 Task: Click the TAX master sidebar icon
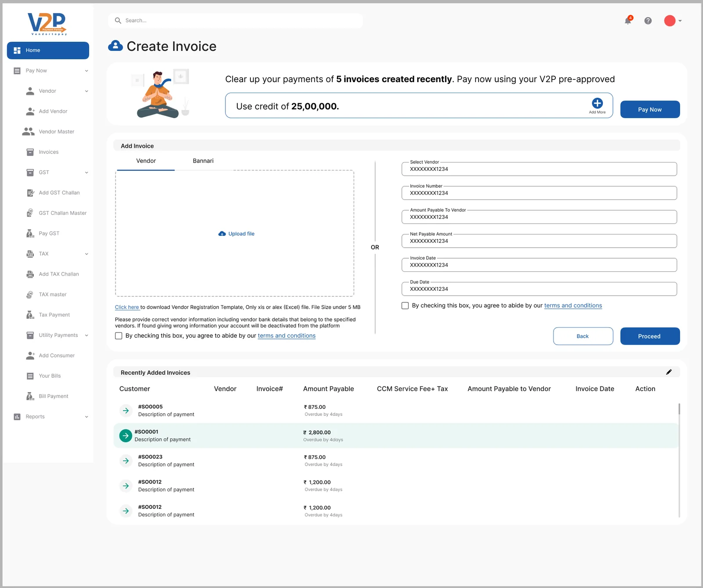point(30,295)
